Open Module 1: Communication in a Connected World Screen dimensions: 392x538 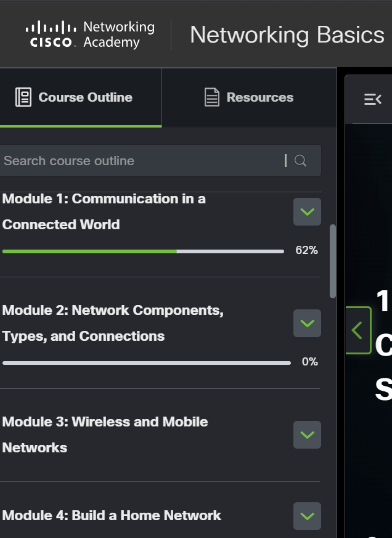[x=104, y=212]
